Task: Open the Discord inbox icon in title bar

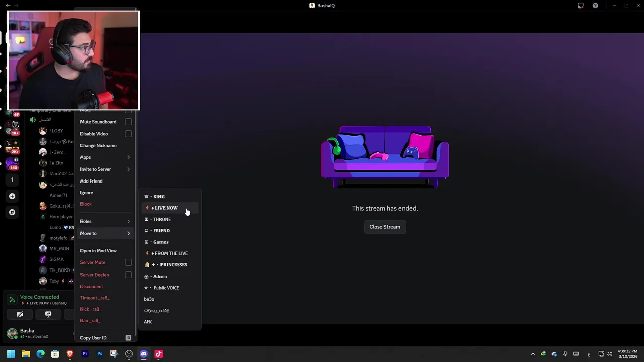Action: pyautogui.click(x=580, y=6)
